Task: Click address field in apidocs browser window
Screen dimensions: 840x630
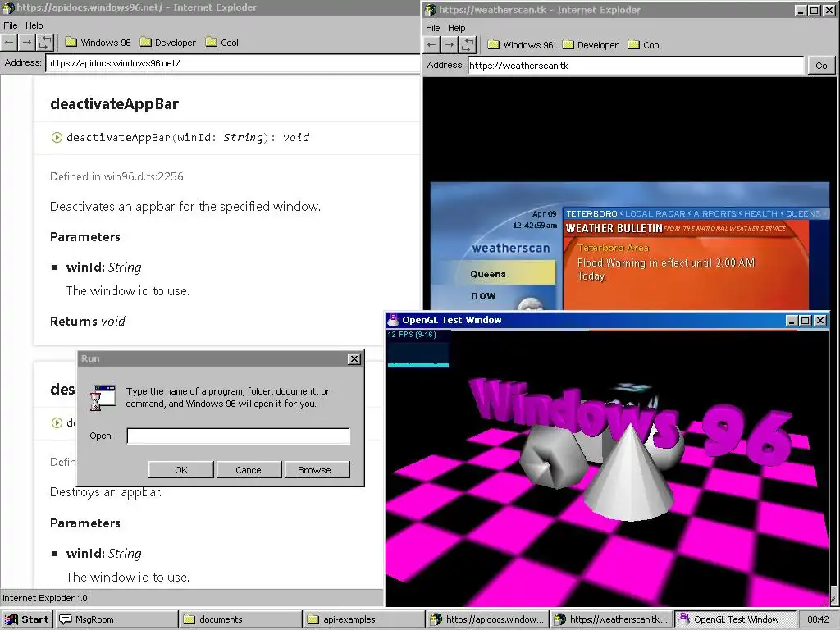Action: (232, 63)
